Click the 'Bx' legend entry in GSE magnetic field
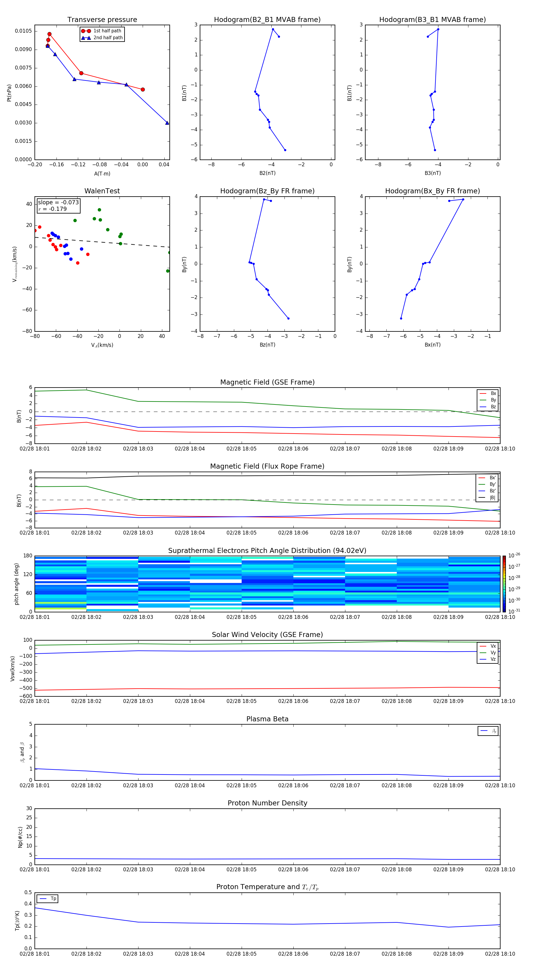 point(488,393)
